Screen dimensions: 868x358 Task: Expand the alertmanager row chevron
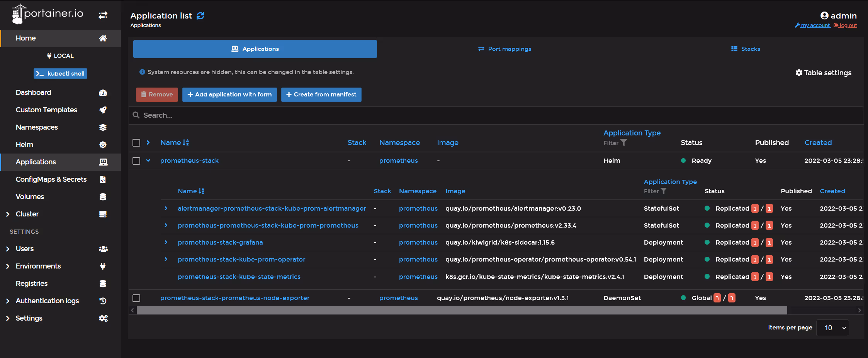pos(166,208)
